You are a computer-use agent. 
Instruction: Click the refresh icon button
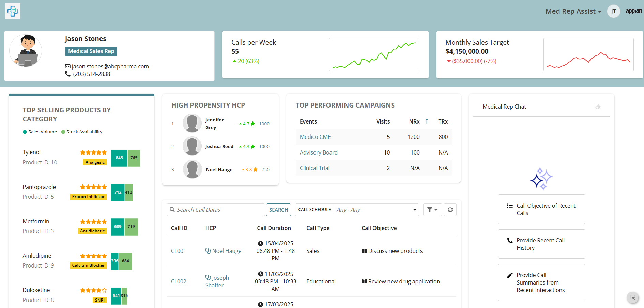point(450,210)
